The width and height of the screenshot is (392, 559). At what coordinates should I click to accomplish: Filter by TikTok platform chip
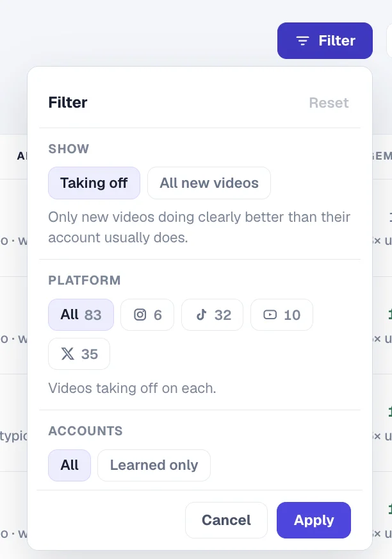tap(213, 315)
